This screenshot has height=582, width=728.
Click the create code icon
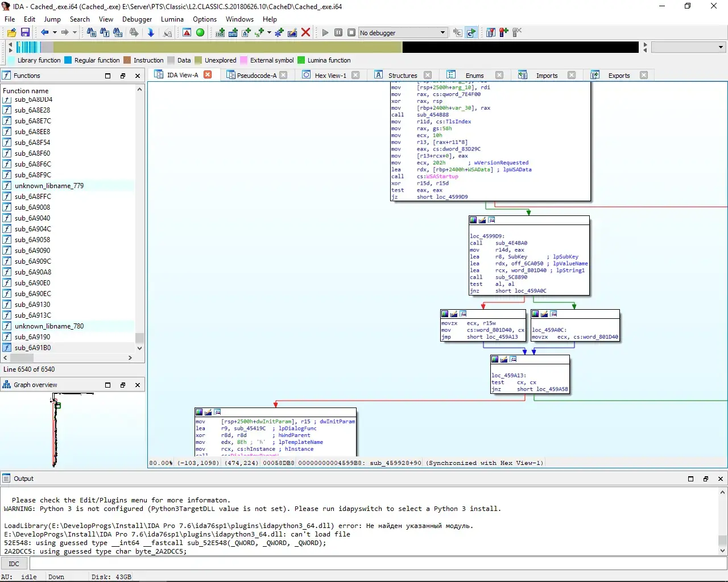220,33
